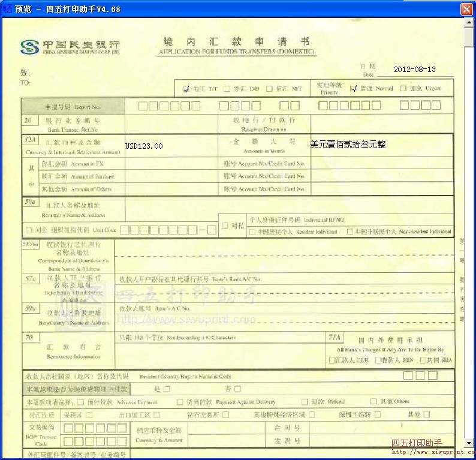Check the 深加工结转 box

pyautogui.click(x=377, y=414)
